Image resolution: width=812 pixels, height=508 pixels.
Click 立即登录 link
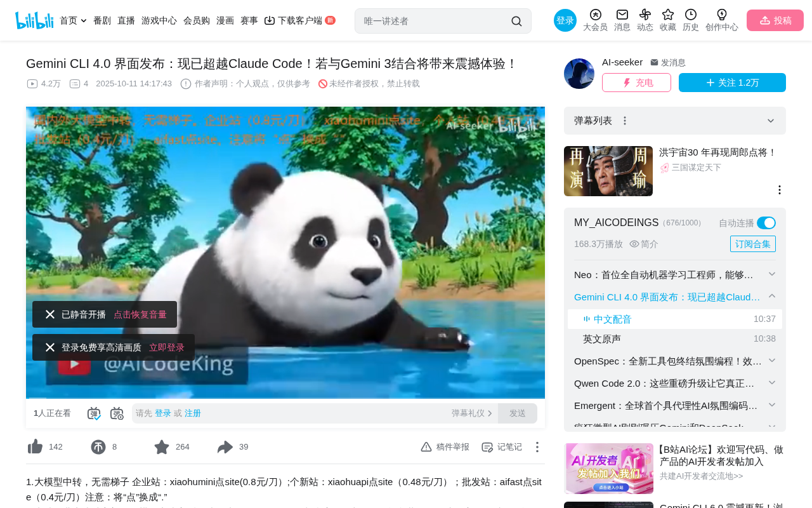(167, 347)
